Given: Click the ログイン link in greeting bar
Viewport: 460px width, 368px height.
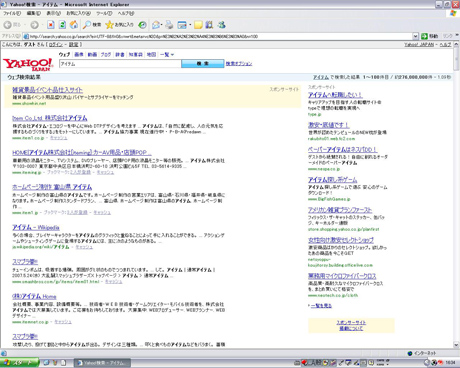Looking at the screenshot, I should point(55,44).
